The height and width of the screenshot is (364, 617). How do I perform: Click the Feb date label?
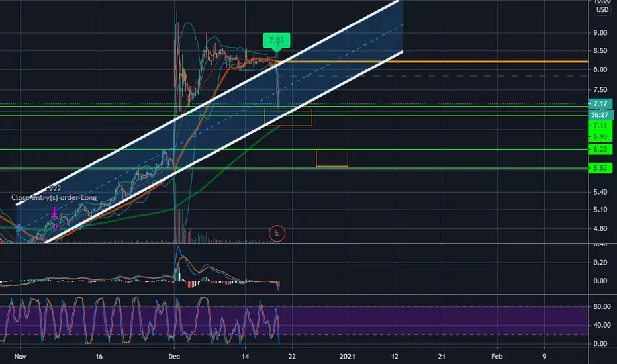point(497,357)
